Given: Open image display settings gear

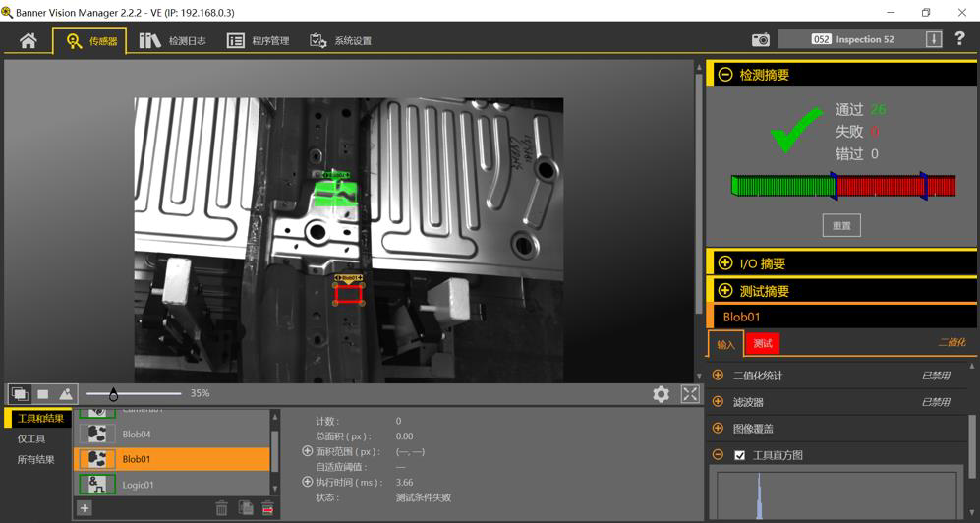Looking at the screenshot, I should click(x=661, y=394).
